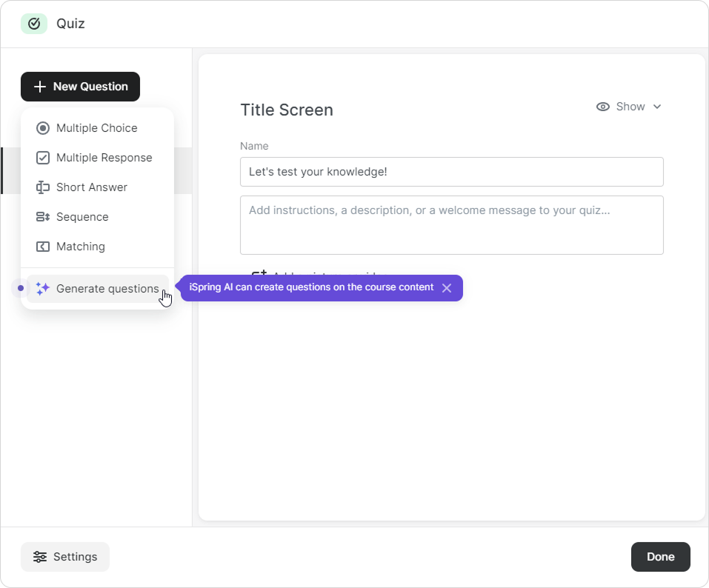This screenshot has height=588, width=709.
Task: Click the green Quiz checkmark icon
Action: 33,24
